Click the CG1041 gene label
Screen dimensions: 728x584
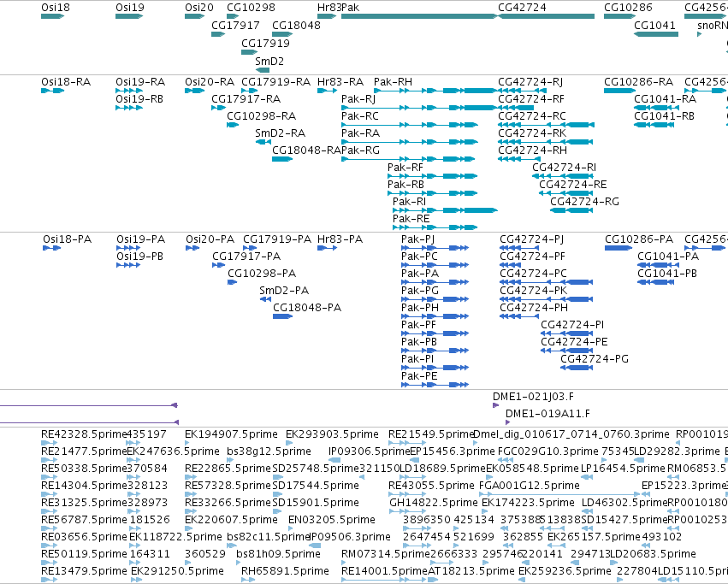(654, 25)
